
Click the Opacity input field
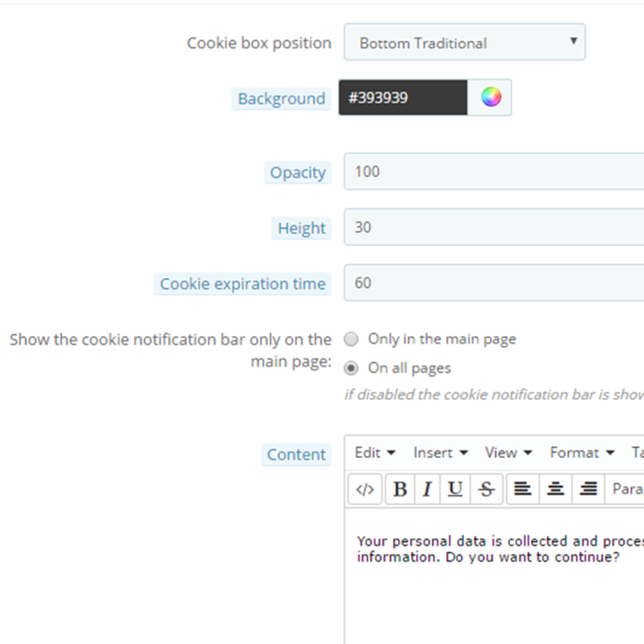click(494, 171)
